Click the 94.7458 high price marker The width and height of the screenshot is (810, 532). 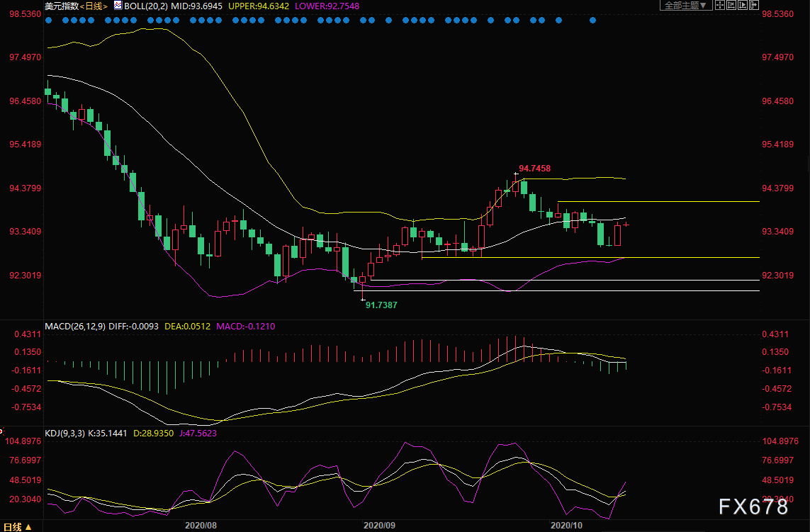click(534, 169)
